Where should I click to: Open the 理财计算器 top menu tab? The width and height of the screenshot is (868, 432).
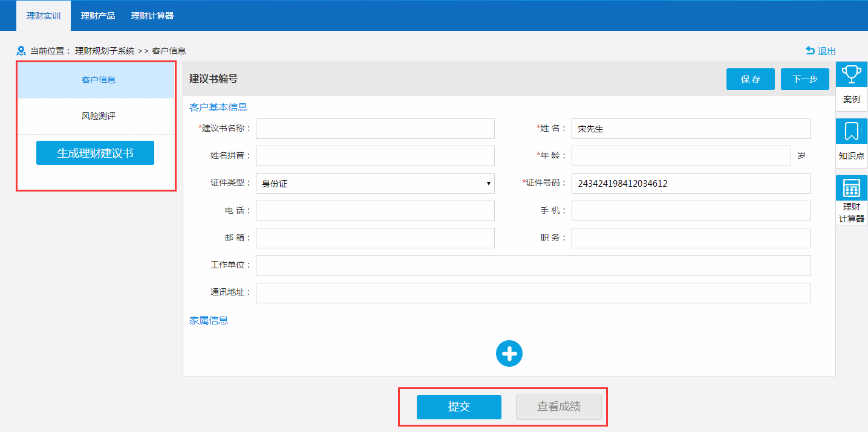pos(152,16)
